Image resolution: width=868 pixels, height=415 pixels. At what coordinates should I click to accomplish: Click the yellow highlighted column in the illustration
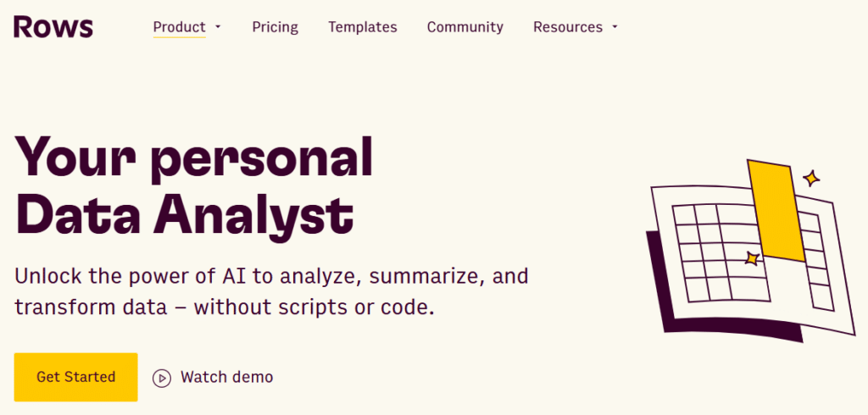(x=776, y=211)
